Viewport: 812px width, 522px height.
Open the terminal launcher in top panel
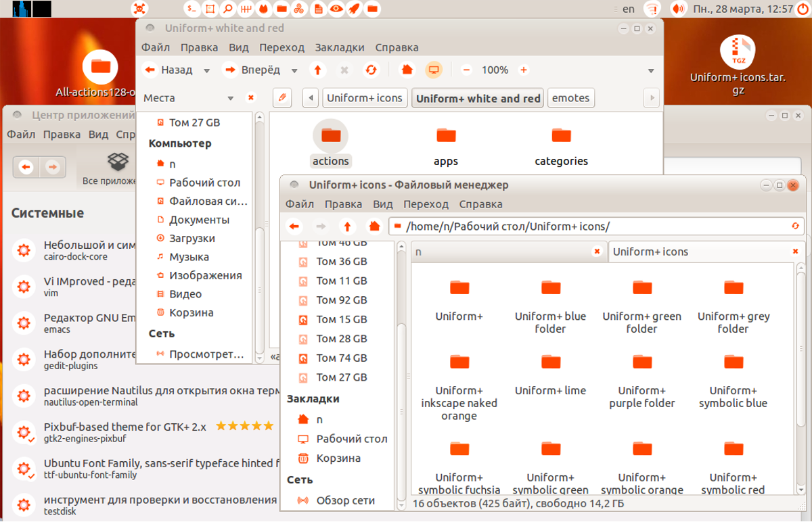point(192,9)
